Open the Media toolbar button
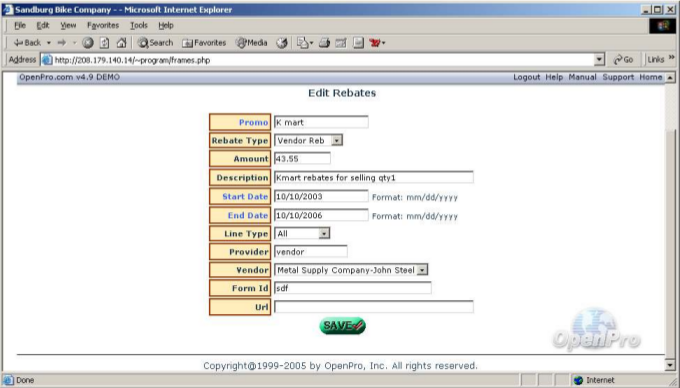Image resolution: width=680 pixels, height=388 pixels. tap(252, 42)
